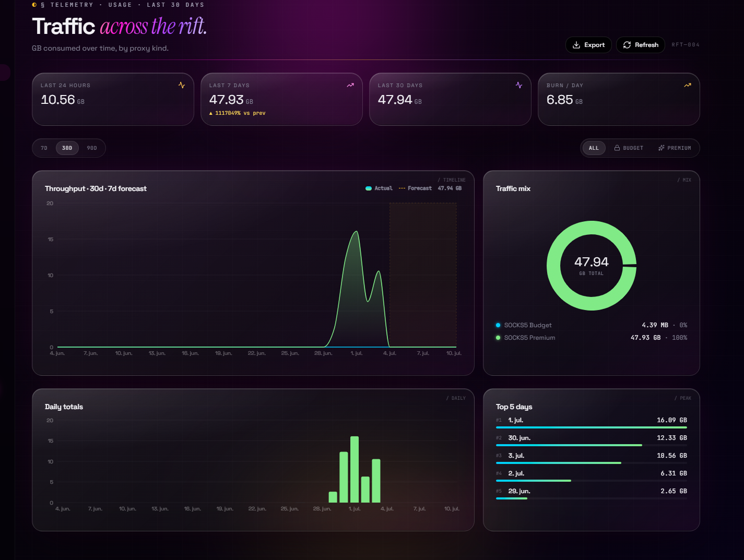744x560 pixels.
Task: Click the tallest Daily totals bar
Action: pos(355,469)
